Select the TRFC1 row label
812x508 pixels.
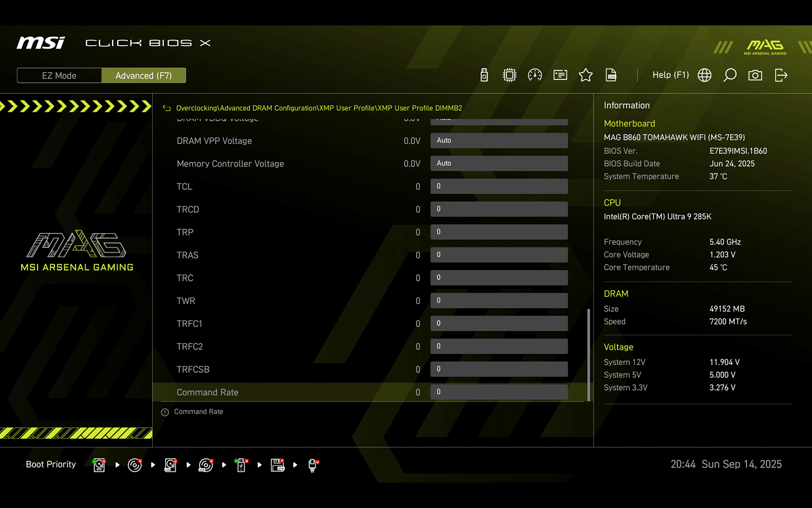click(x=189, y=324)
